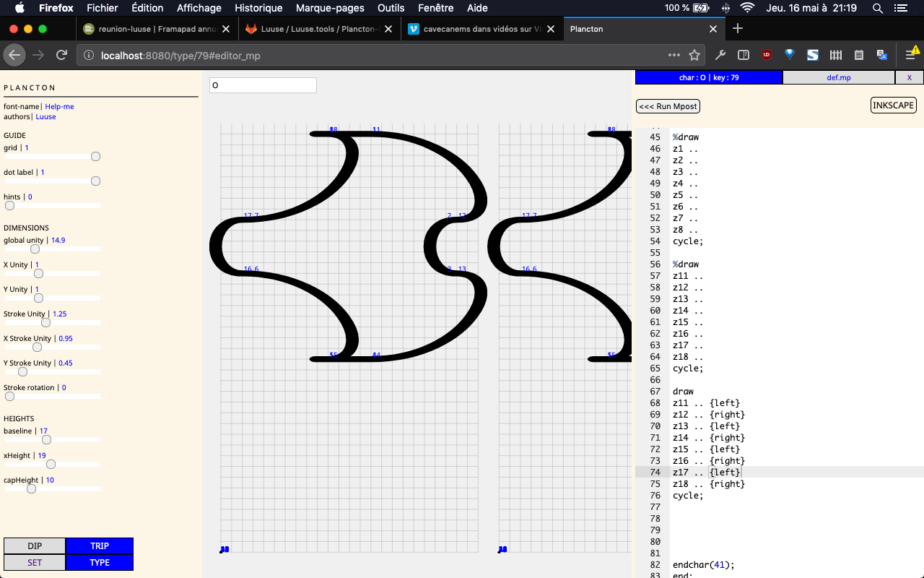This screenshot has width=924, height=578.
Task: Click the INKSCAPE button
Action: click(x=894, y=105)
